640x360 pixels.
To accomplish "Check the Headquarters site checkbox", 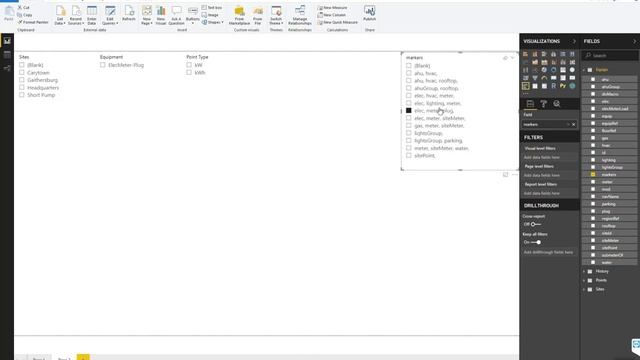I will [x=22, y=87].
